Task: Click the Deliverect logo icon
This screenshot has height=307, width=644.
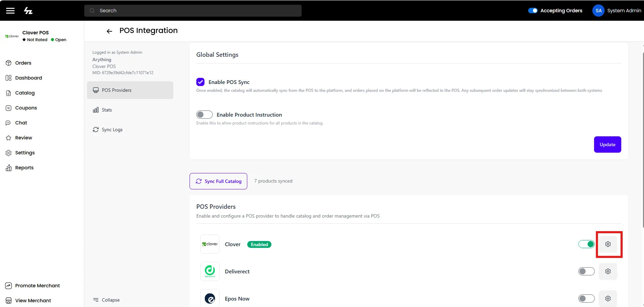Action: [x=210, y=271]
